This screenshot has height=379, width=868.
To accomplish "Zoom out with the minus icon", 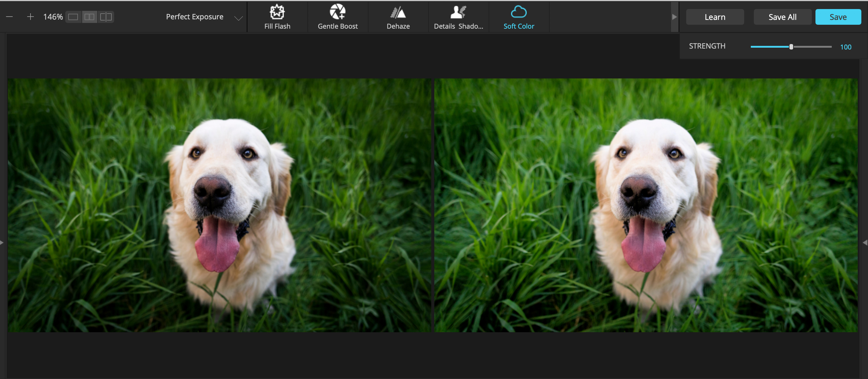I will [x=9, y=17].
